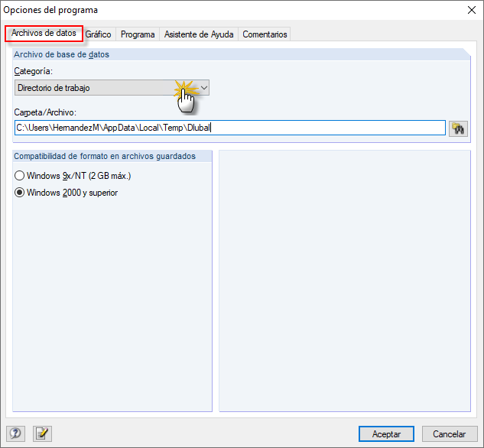The image size is (484, 448).
Task: Open the Comentarios tab
Action: pos(265,34)
